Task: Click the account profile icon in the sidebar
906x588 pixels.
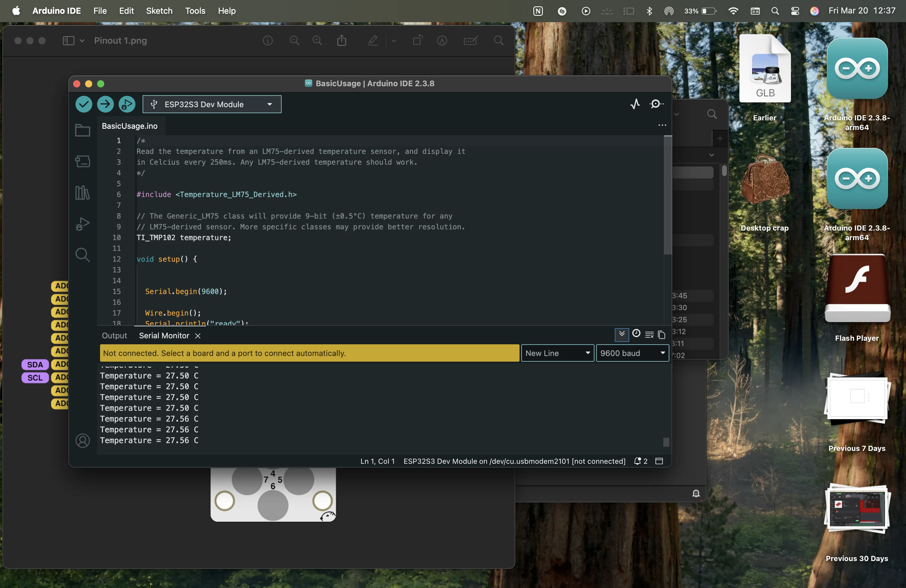Action: pyautogui.click(x=83, y=441)
